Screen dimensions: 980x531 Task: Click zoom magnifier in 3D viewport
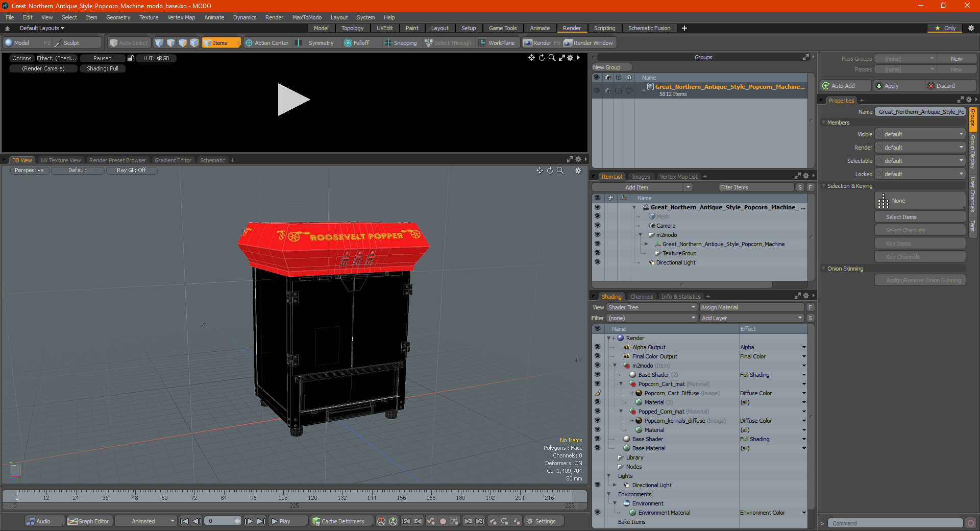tap(560, 171)
